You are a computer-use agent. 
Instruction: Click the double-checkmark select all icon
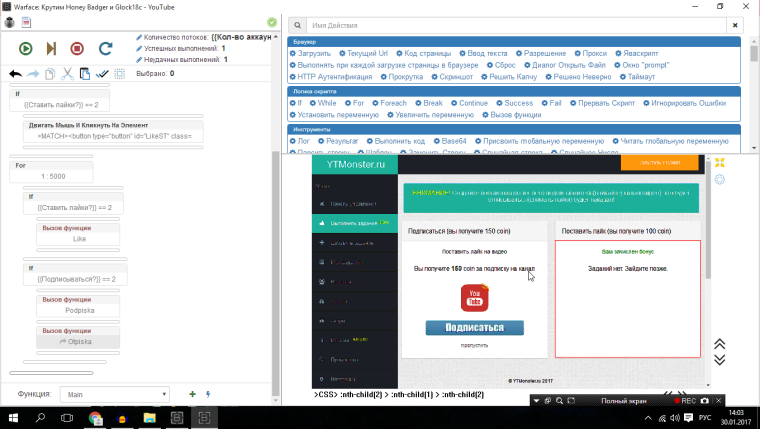(102, 74)
